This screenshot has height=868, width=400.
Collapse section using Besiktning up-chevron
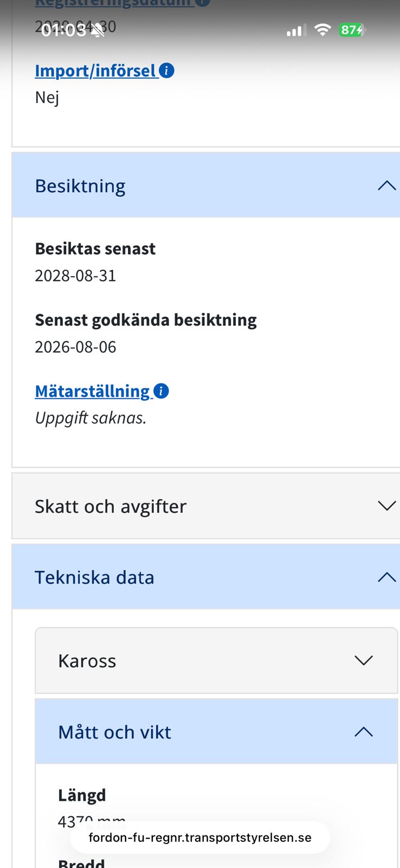click(x=386, y=186)
